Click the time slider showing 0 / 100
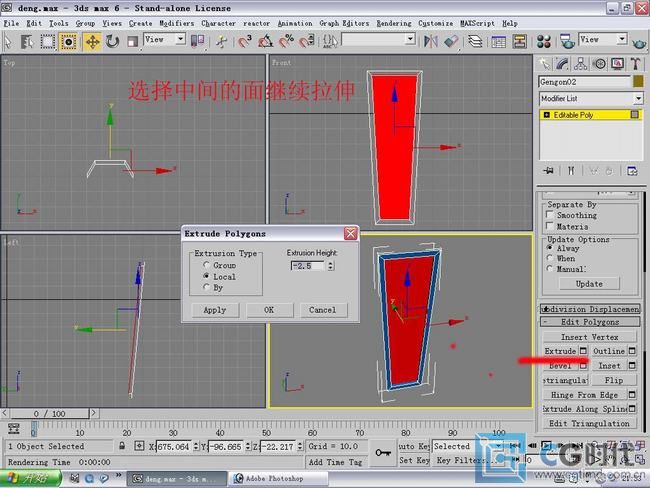 coord(49,413)
